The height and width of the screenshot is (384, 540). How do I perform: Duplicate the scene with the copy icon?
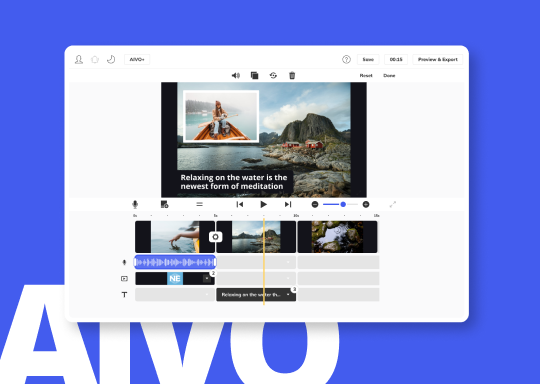pos(255,75)
